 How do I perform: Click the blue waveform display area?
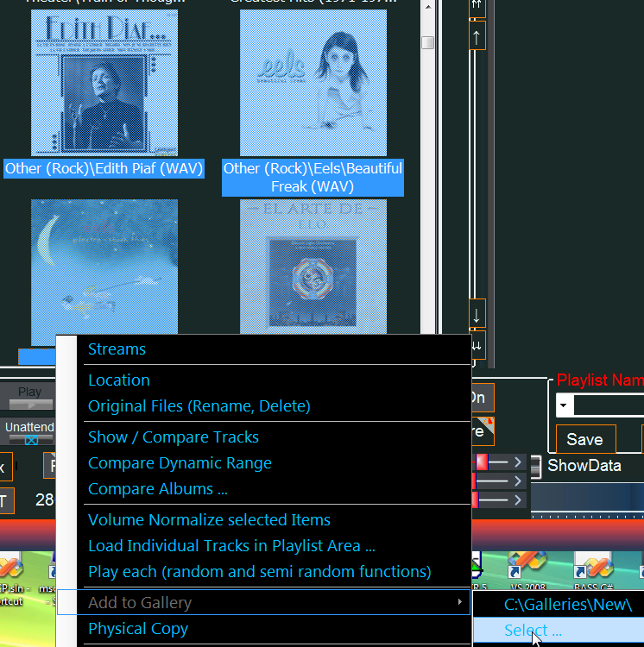pyautogui.click(x=587, y=499)
